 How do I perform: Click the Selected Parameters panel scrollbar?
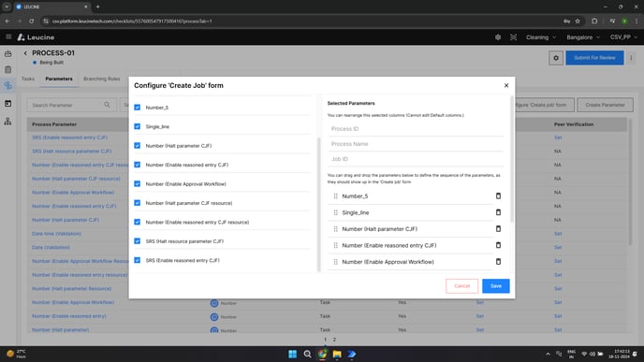512,159
